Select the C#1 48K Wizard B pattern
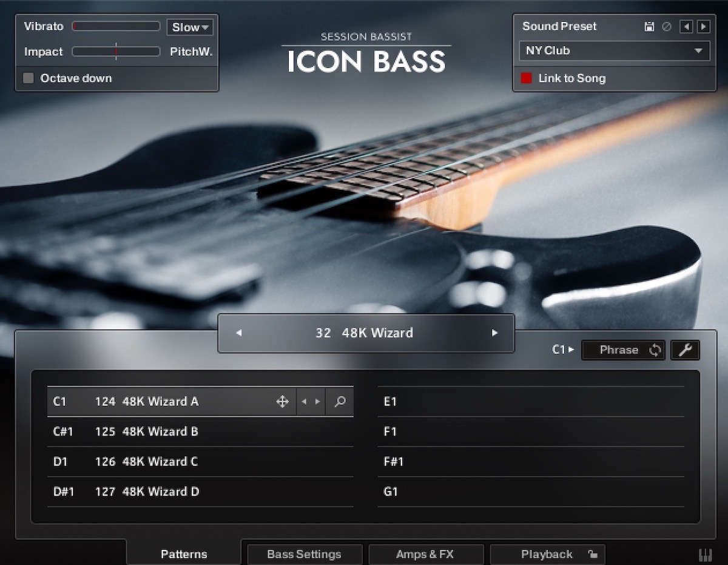This screenshot has height=565, width=728. coord(200,431)
